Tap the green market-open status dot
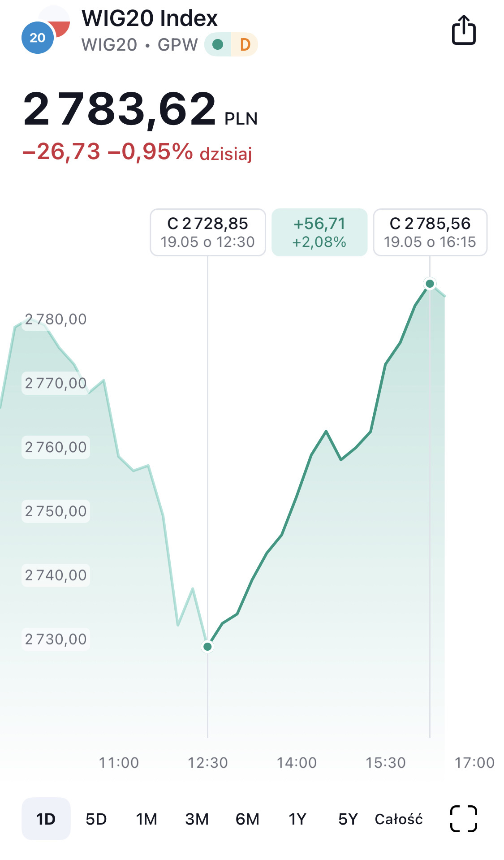 [x=218, y=44]
